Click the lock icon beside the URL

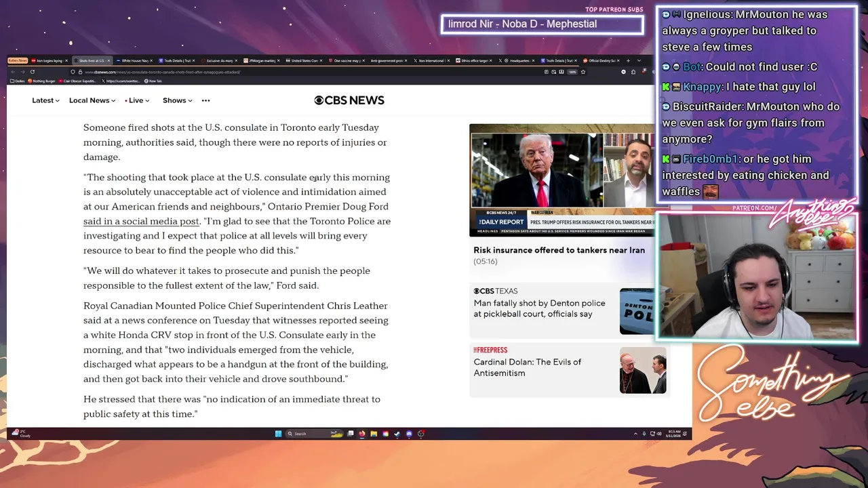pyautogui.click(x=80, y=72)
